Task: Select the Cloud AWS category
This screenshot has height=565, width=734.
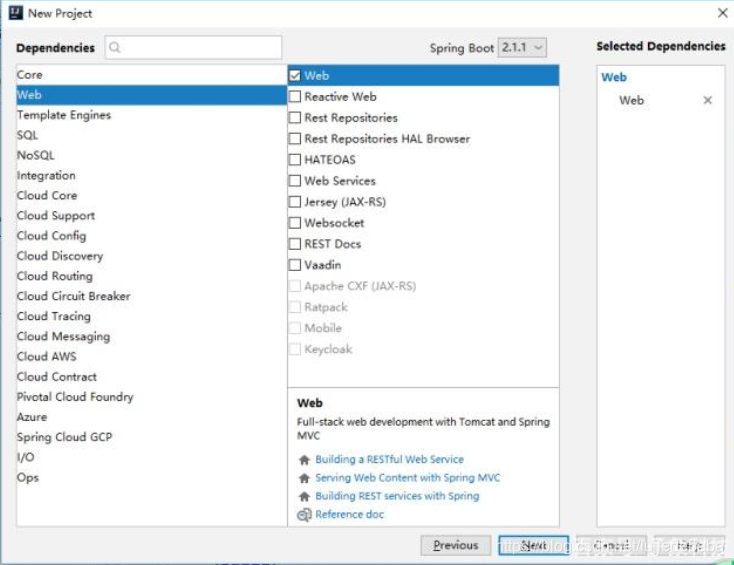Action: click(x=152, y=357)
